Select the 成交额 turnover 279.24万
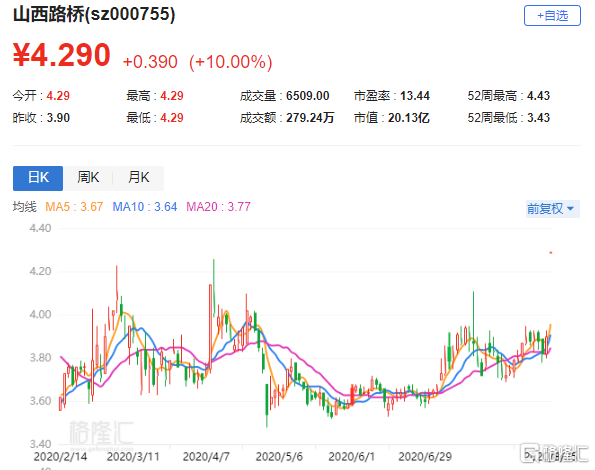This screenshot has height=470, width=595. point(310,118)
